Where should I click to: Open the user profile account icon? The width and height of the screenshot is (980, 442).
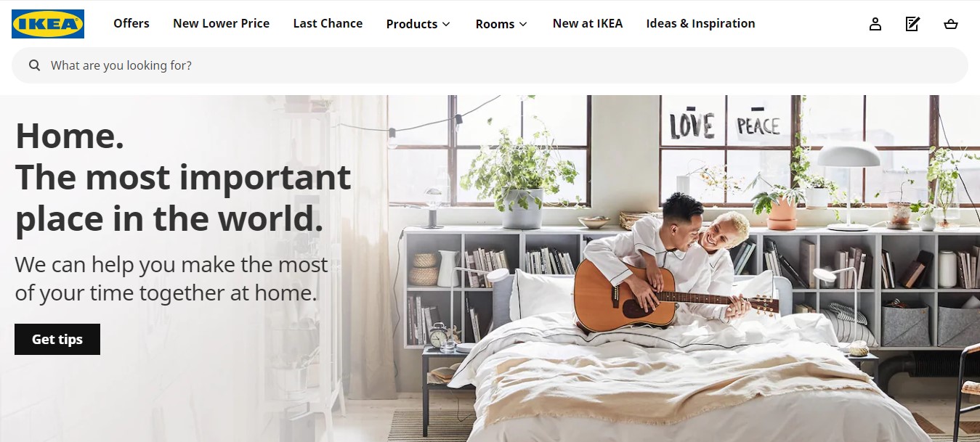875,24
